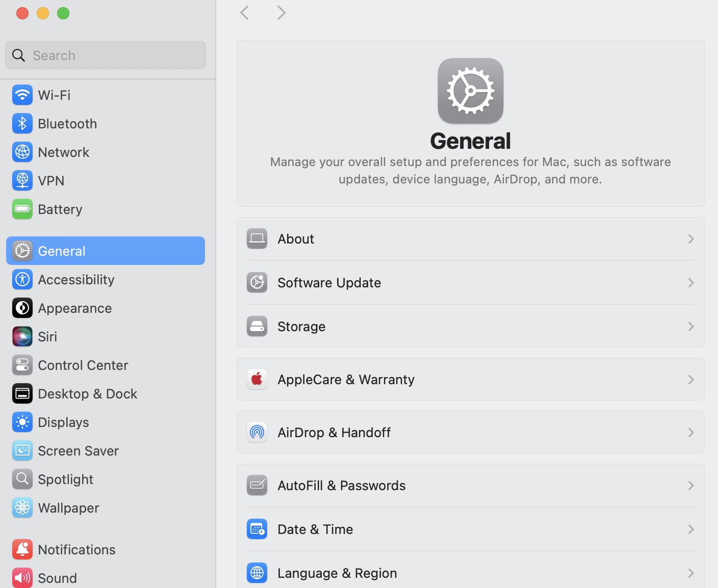Viewport: 718px width, 588px height.
Task: Click the Storage drive icon
Action: 257,326
